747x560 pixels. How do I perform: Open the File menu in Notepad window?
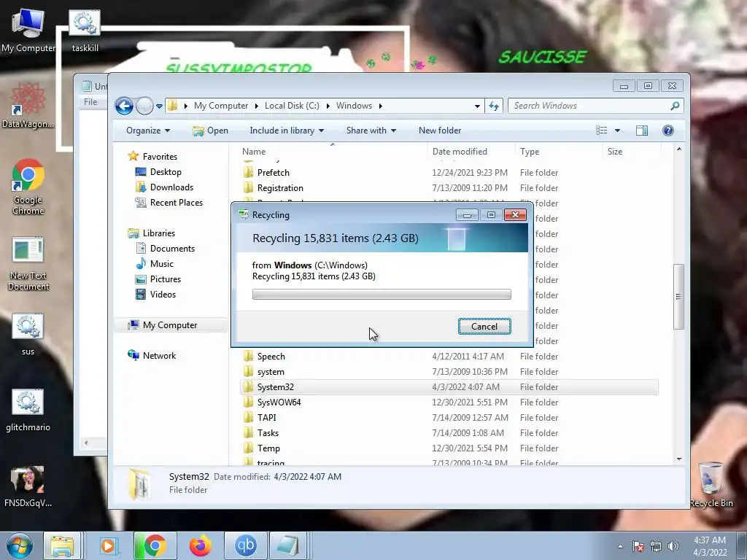coord(90,102)
